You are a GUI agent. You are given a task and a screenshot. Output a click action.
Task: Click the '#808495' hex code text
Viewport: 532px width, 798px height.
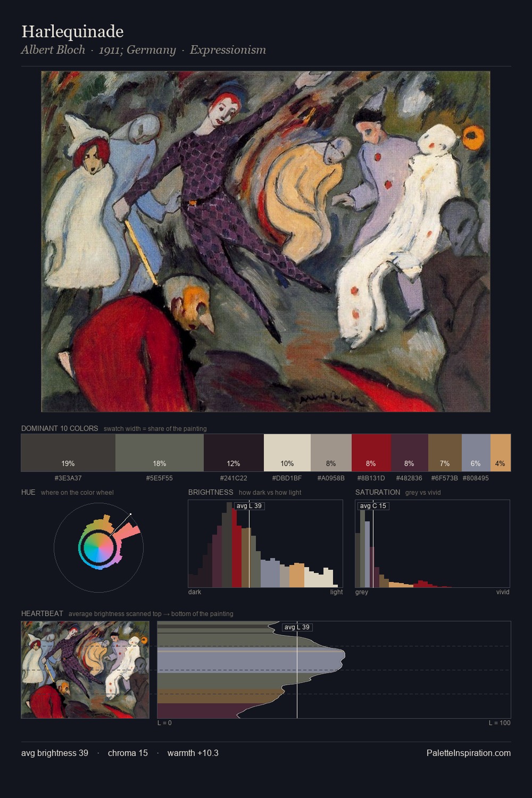pos(476,478)
